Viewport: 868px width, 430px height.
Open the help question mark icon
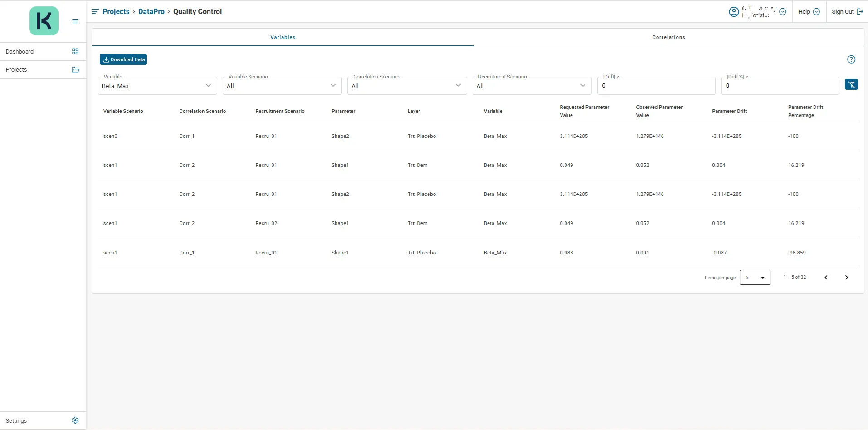[851, 59]
